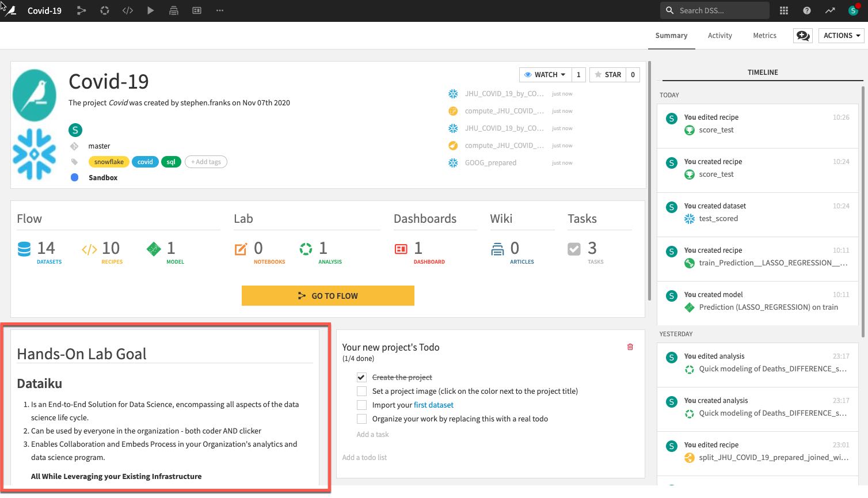
Task: Open the discussions chat bubble icon
Action: (x=802, y=36)
